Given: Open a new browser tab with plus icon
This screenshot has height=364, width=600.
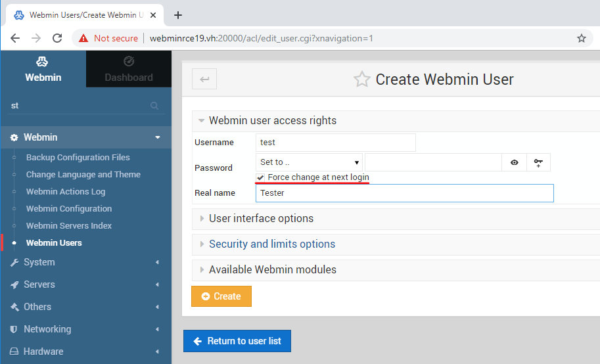Looking at the screenshot, I should tap(177, 15).
